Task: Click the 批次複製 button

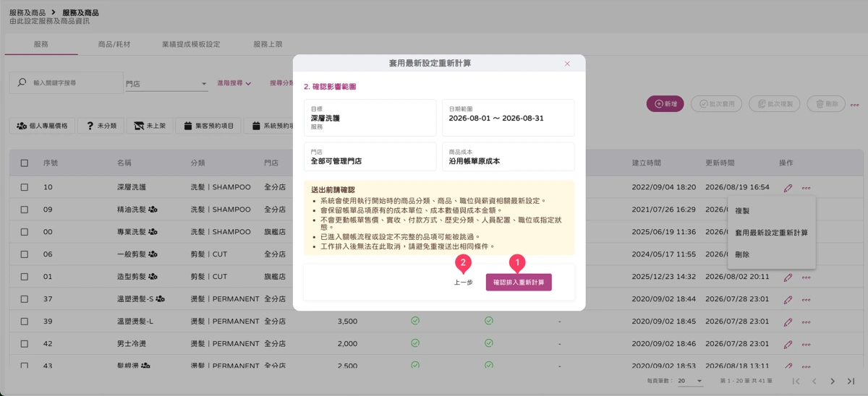Action: pyautogui.click(x=775, y=104)
